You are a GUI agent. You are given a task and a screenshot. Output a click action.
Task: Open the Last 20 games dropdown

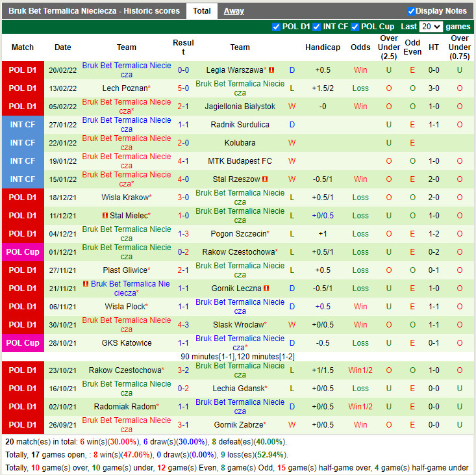tap(431, 27)
